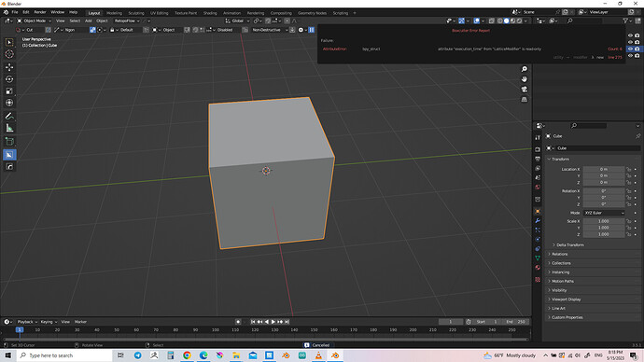Open the Render menu
This screenshot has width=644, height=362.
(40, 12)
